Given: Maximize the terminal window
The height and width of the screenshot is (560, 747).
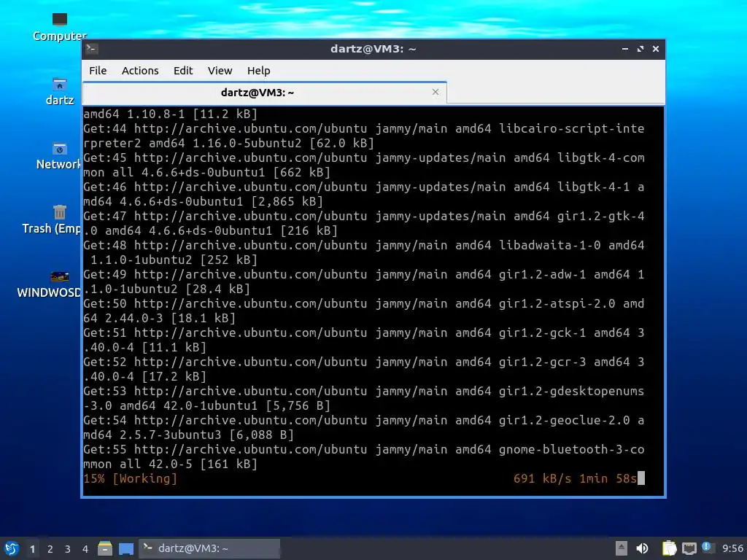Looking at the screenshot, I should tap(640, 49).
